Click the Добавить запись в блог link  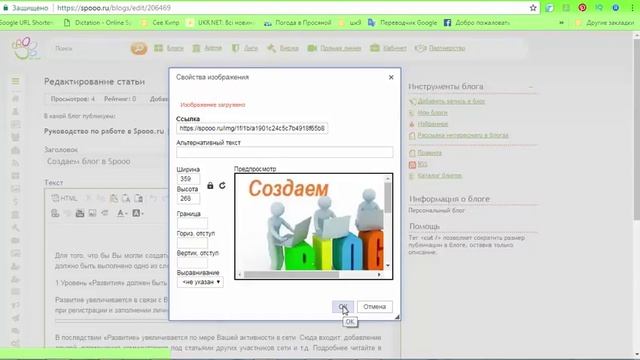[451, 101]
